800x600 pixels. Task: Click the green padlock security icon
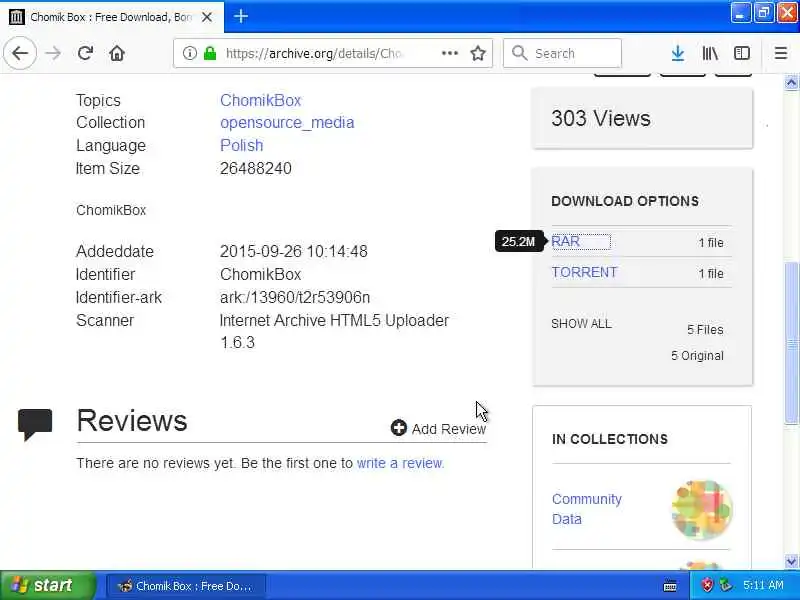(x=210, y=53)
